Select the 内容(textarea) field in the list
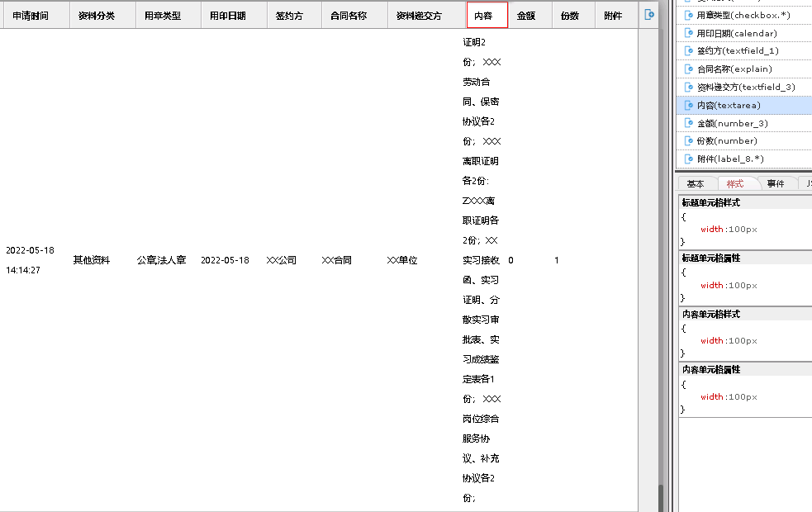The height and width of the screenshot is (512, 812). (729, 105)
